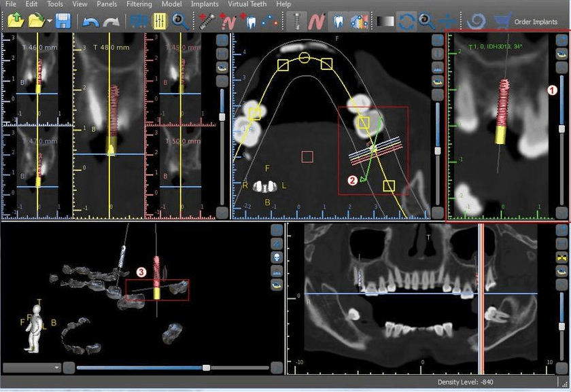Click the T 48.0 mm cross-section slice
The height and width of the screenshot is (392, 571).
(109, 126)
